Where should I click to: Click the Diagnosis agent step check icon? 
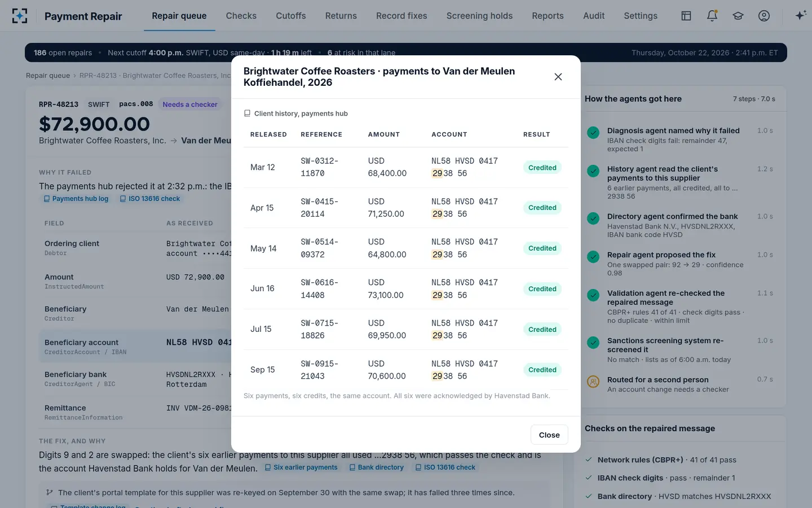point(593,133)
